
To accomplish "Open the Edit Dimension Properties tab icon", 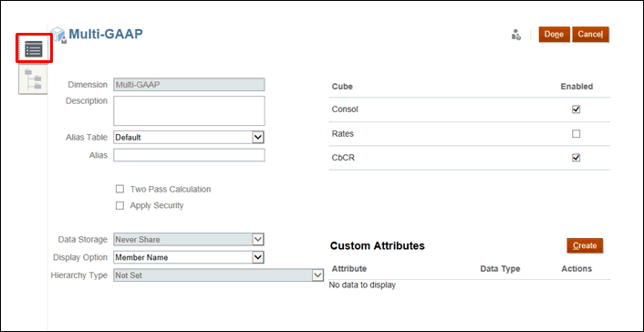I will pos(34,49).
